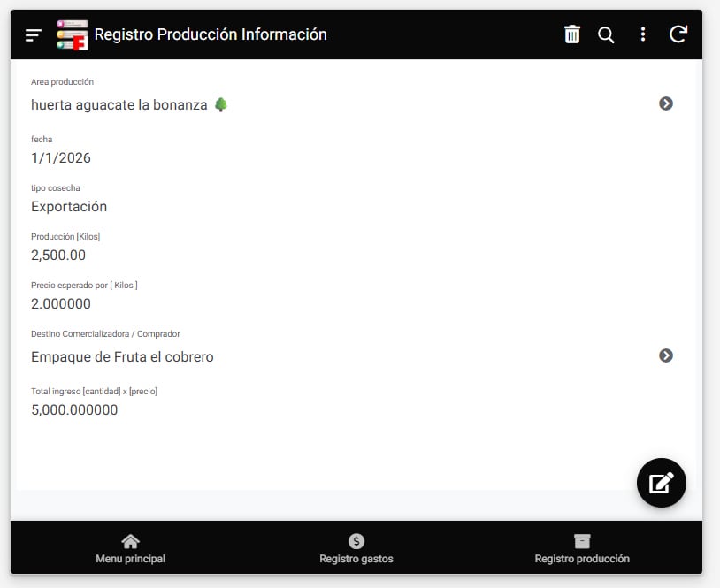Select 'Empaque de Fruta el cobrero' buyer
The image size is (720, 588).
(x=122, y=357)
